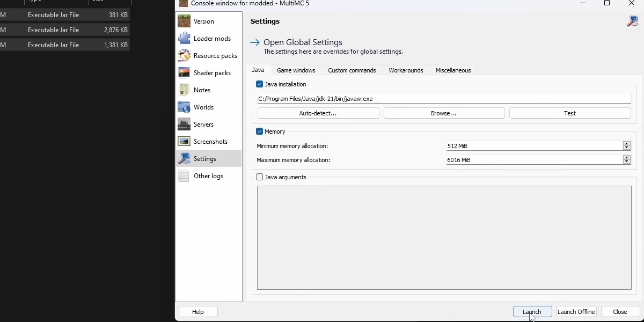Enable the Java arguments checkbox
Screen dimensions: 644x322
pyautogui.click(x=260, y=177)
